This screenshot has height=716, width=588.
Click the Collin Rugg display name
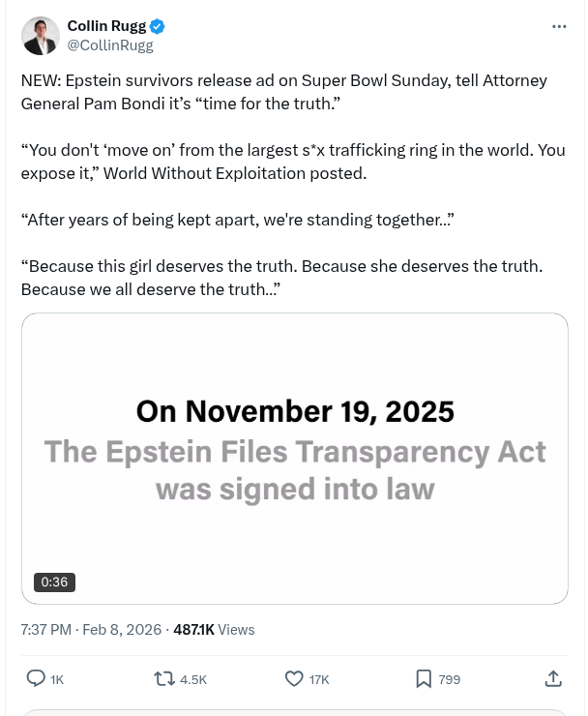coord(106,26)
